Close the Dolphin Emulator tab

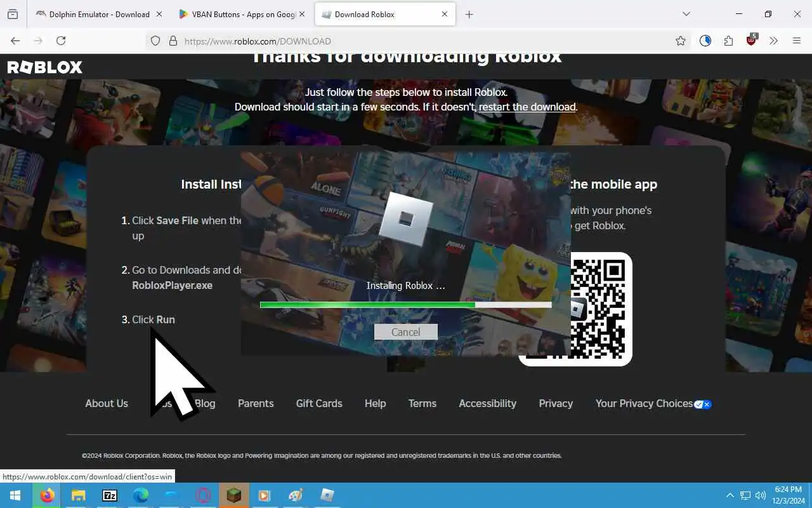coord(159,14)
